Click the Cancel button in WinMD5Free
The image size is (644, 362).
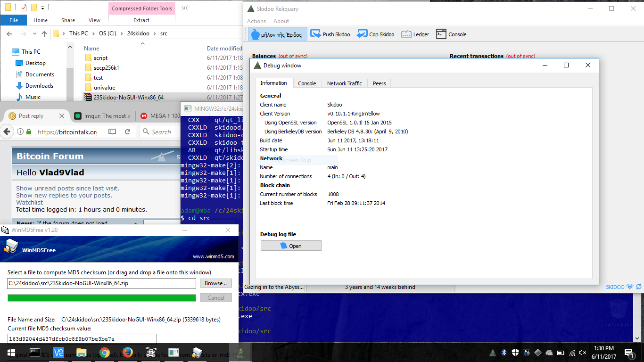(216, 297)
